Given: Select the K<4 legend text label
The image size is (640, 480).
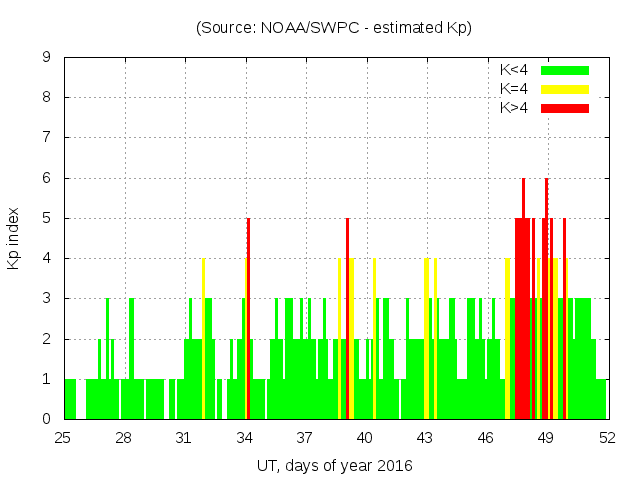Looking at the screenshot, I should pos(515,70).
